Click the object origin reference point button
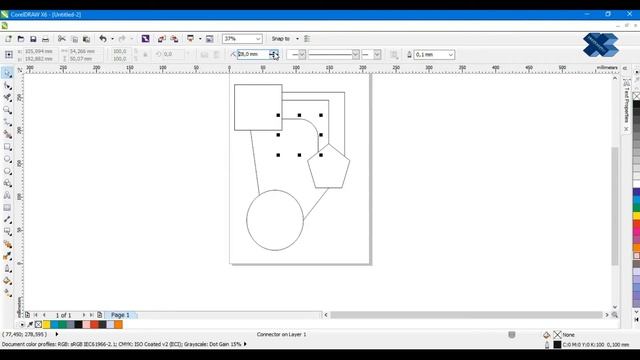The height and width of the screenshot is (360, 640). [x=9, y=55]
